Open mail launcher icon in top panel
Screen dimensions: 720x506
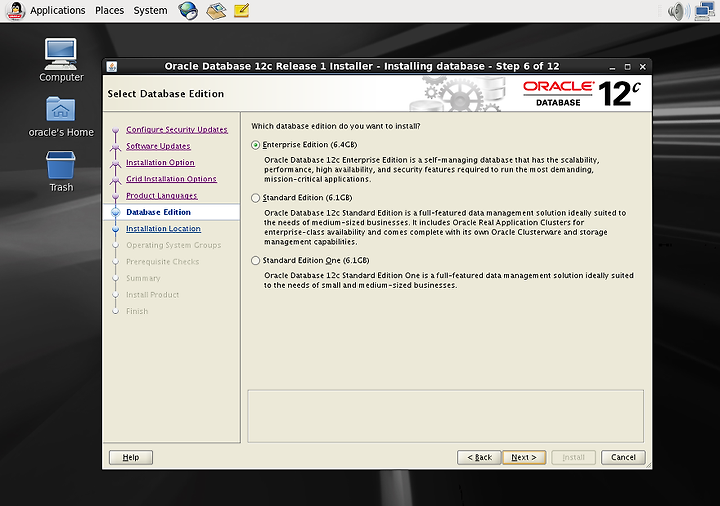point(216,11)
